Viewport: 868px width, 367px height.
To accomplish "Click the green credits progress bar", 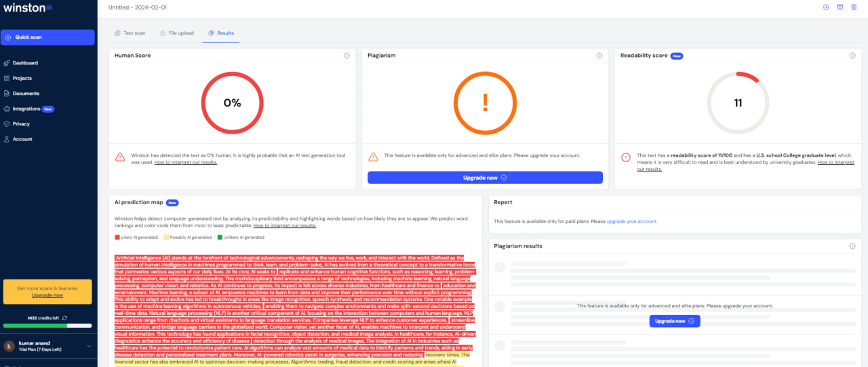I will 47,326.
